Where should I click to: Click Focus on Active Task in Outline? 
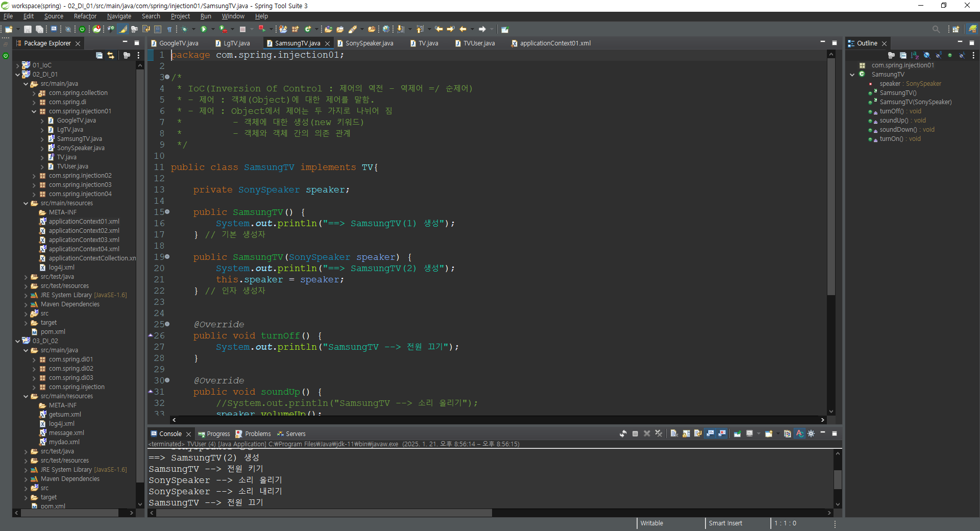click(891, 55)
